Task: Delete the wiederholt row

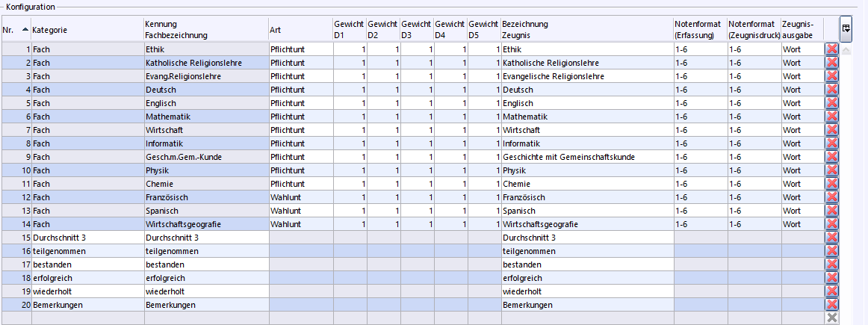Action: click(x=831, y=291)
